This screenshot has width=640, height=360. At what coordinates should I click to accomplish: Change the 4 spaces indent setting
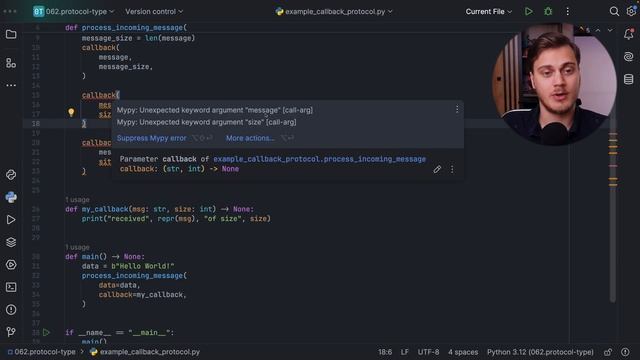(463, 352)
